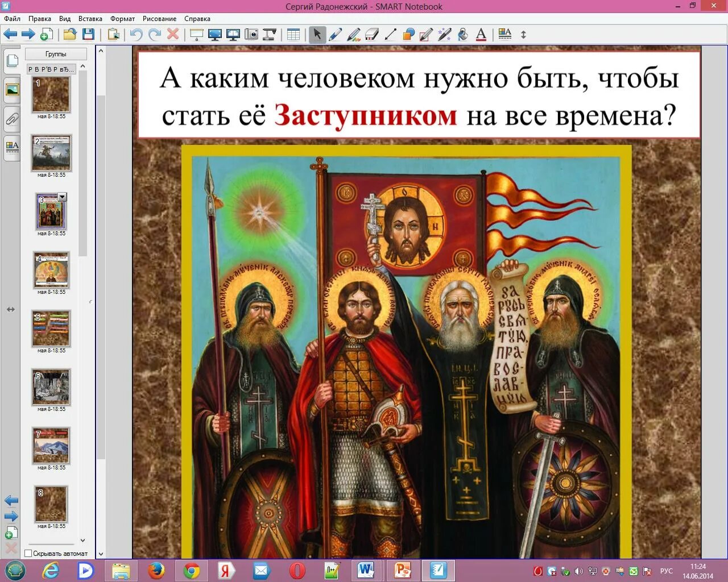Screen dimensions: 728x582
Task: Select page 5 thumbnail
Action: click(51, 329)
